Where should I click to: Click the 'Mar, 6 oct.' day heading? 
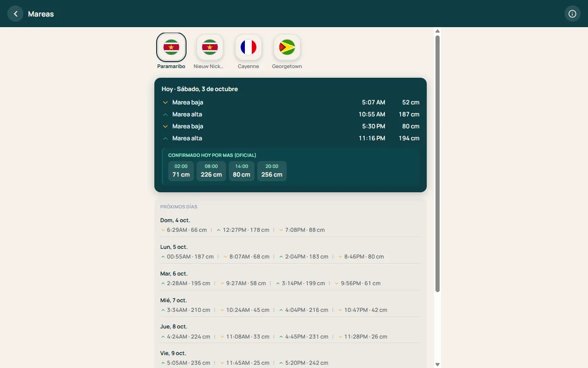coord(174,274)
